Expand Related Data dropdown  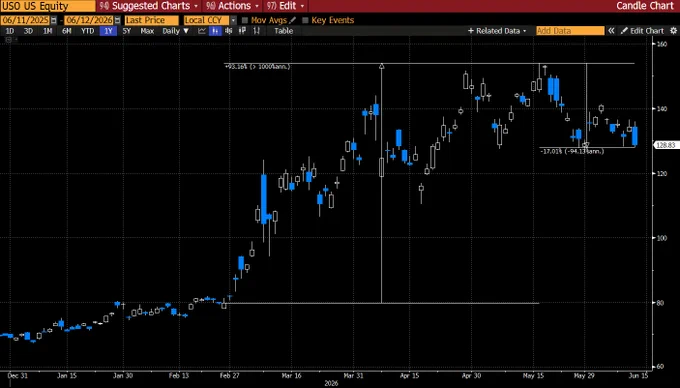pos(497,31)
